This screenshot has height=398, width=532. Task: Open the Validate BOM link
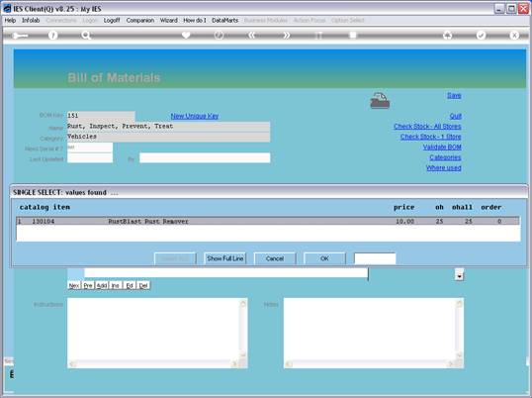point(442,148)
